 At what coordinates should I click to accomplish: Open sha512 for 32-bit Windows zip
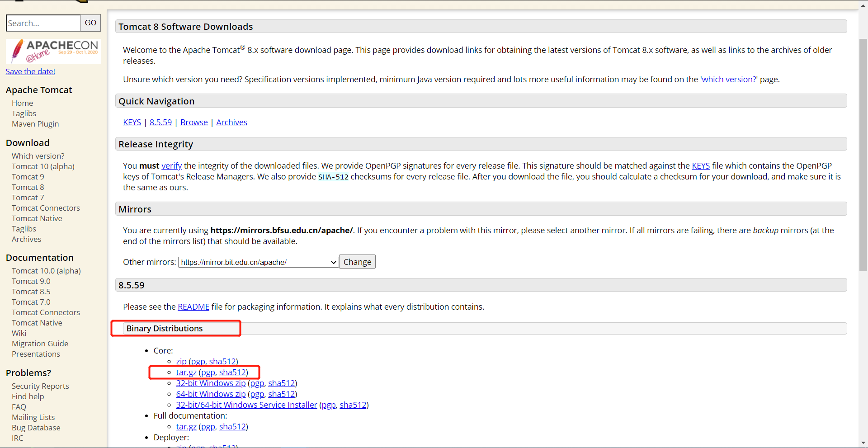point(281,383)
